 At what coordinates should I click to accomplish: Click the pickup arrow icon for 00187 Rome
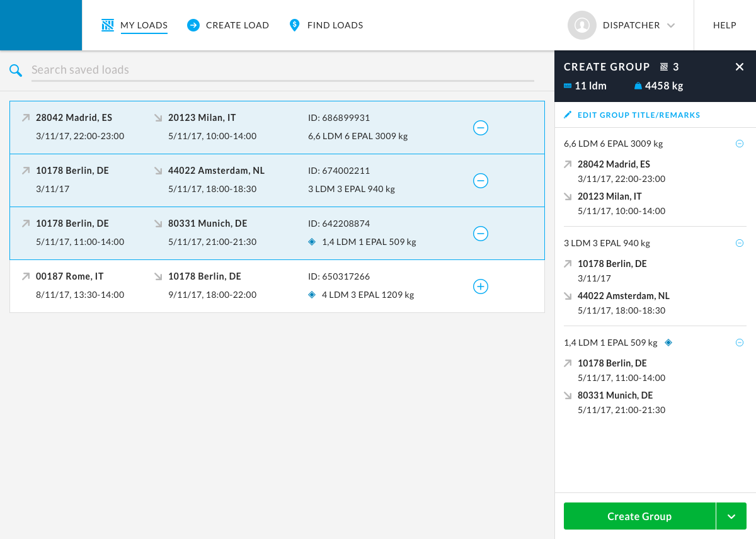click(26, 276)
